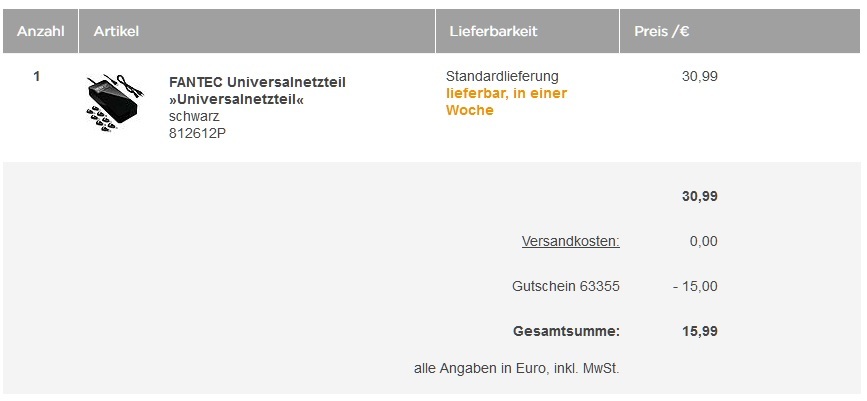This screenshot has width=867, height=401.
Task: Click the shipping cost value 0,00
Action: point(703,241)
